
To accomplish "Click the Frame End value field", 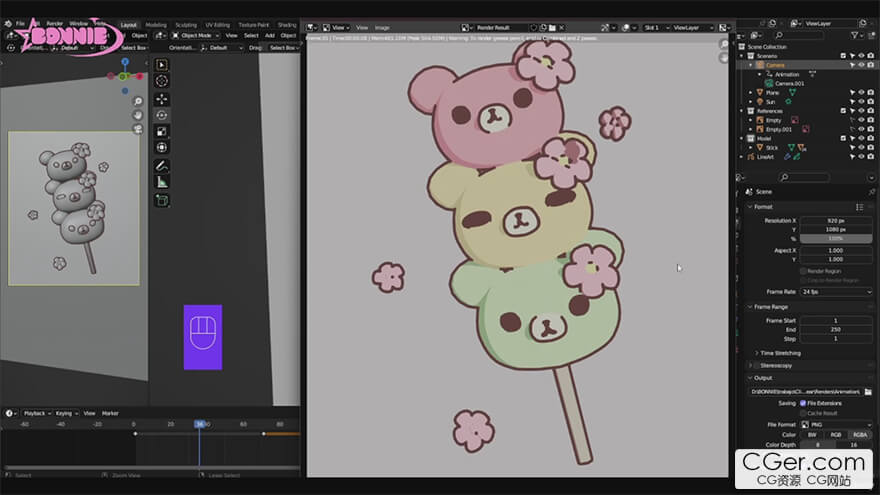I will 835,328.
